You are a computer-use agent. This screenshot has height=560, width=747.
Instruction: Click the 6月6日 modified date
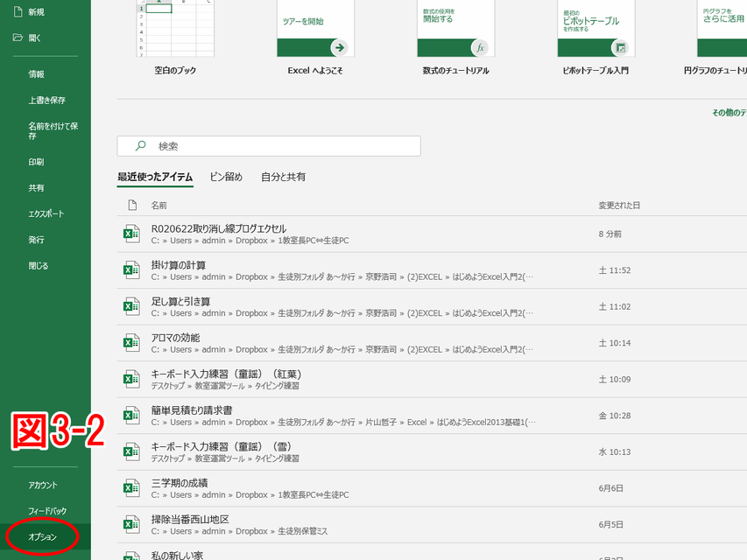[610, 488]
